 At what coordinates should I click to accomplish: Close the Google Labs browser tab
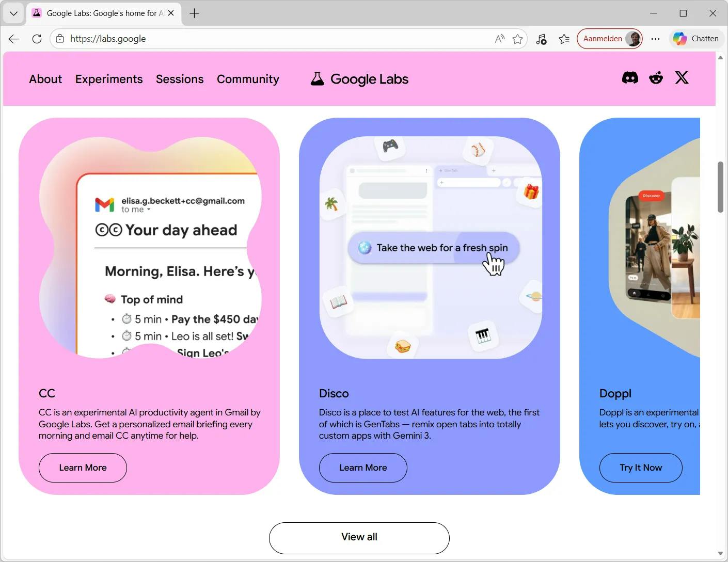click(x=171, y=13)
